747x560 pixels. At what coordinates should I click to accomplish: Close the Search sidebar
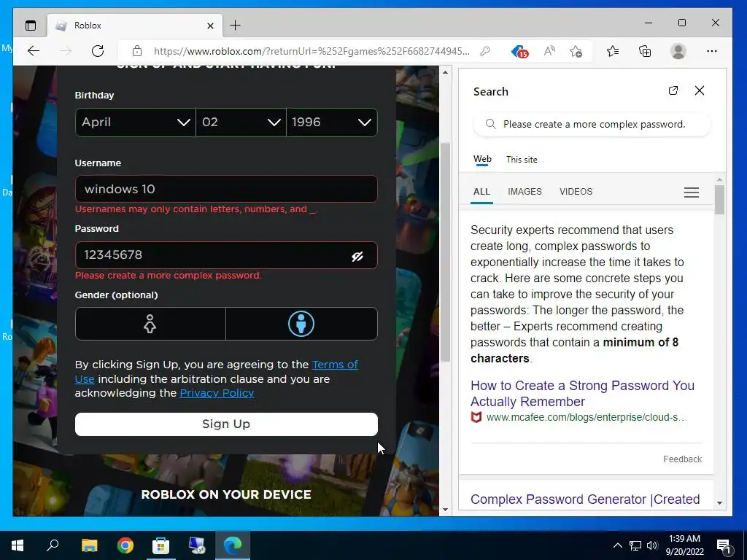point(700,90)
